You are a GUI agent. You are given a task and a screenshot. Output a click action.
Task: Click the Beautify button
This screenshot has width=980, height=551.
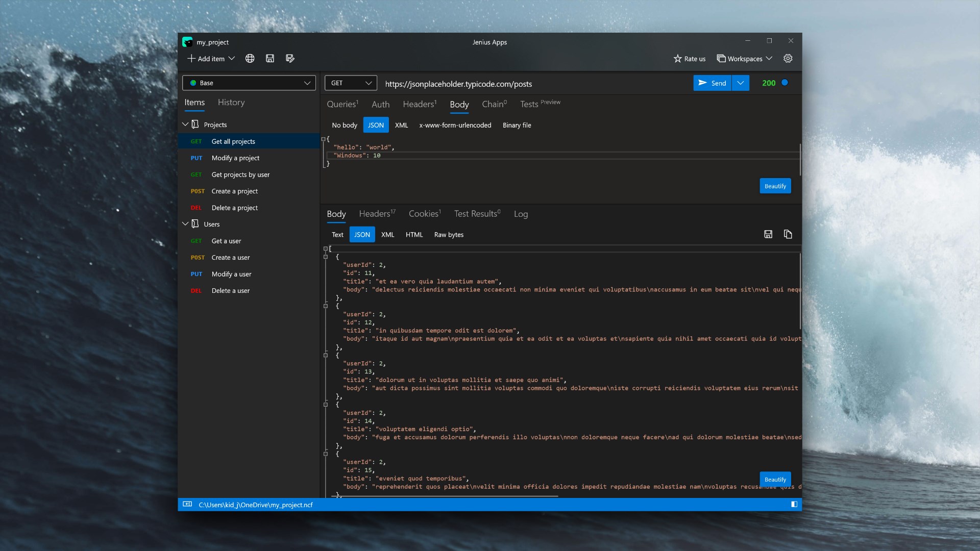[x=775, y=186]
